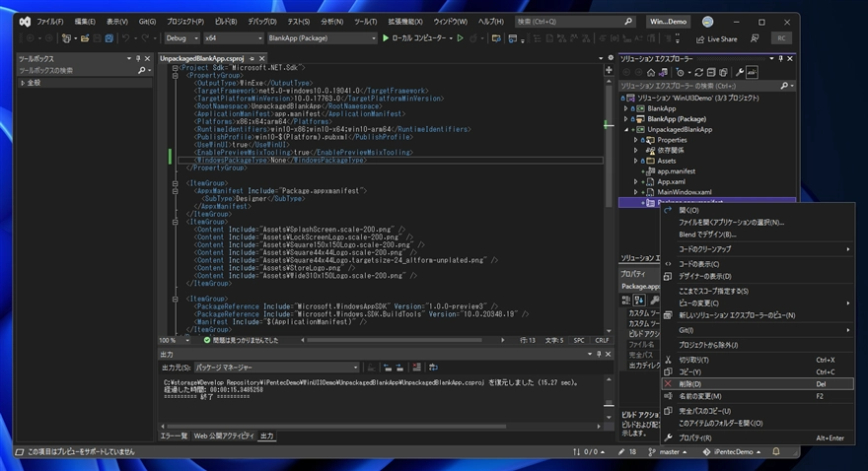Click the master branch button in status bar
The height and width of the screenshot is (471, 868).
668,451
